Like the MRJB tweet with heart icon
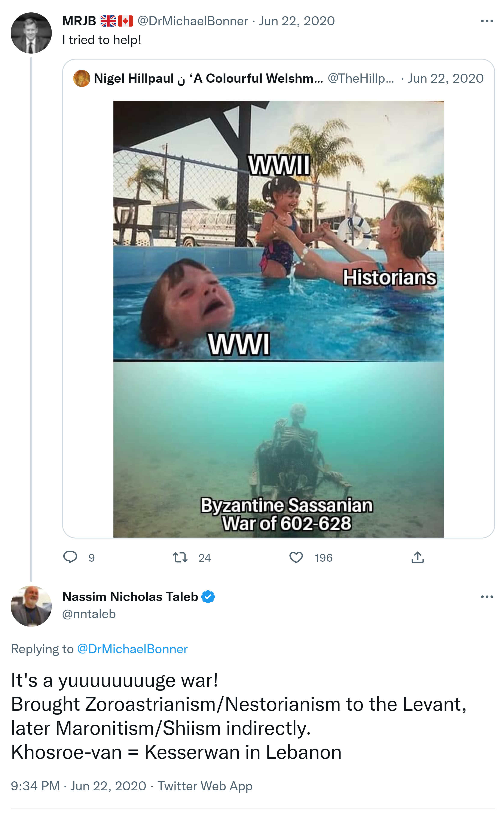 (296, 557)
